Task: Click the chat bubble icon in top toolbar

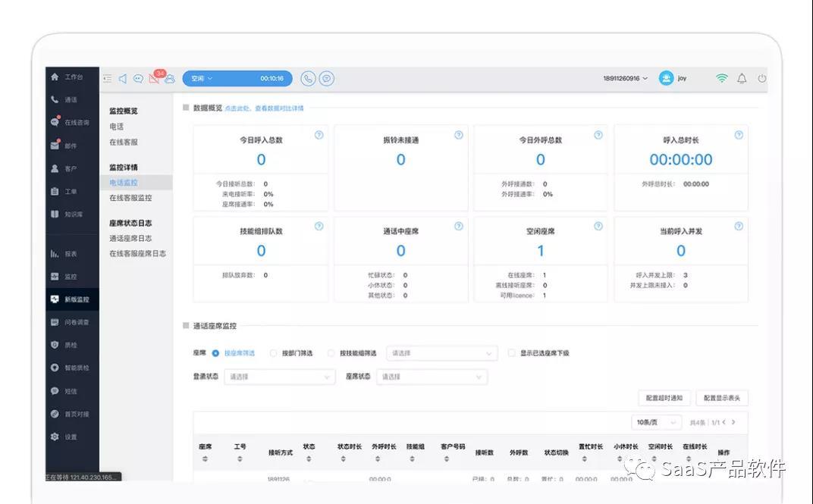Action: click(139, 79)
